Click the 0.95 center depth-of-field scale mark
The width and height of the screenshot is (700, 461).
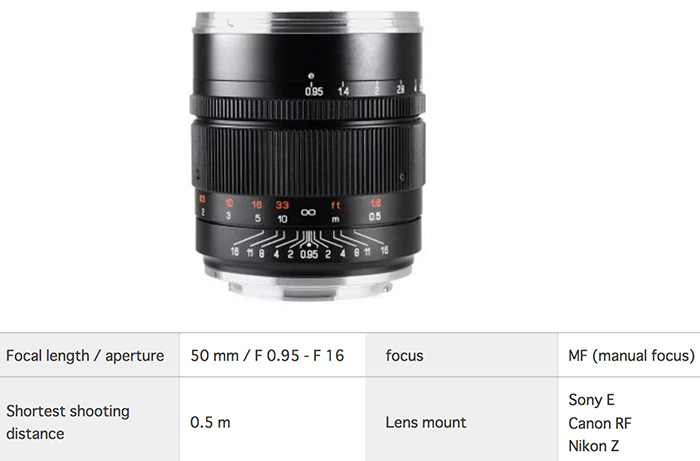coord(309,254)
